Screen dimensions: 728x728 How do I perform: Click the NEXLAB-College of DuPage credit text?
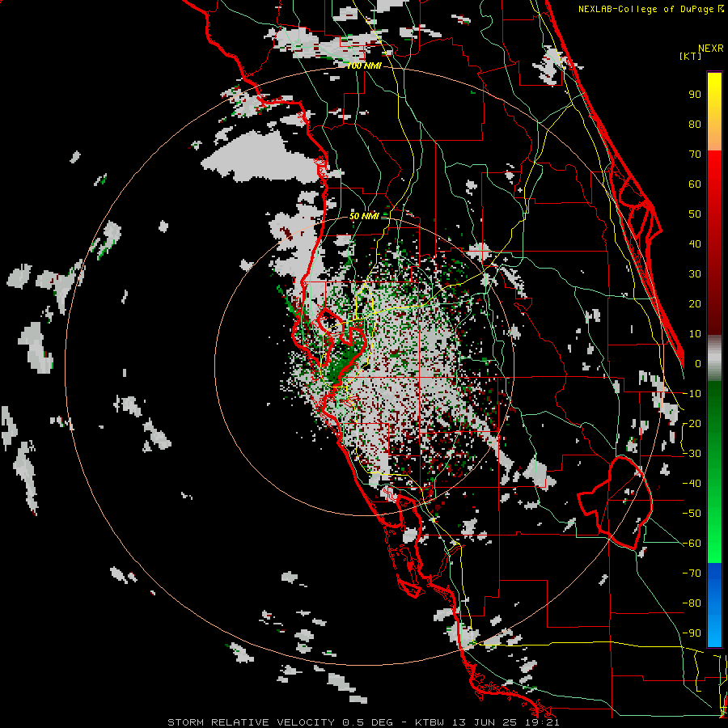[650, 9]
